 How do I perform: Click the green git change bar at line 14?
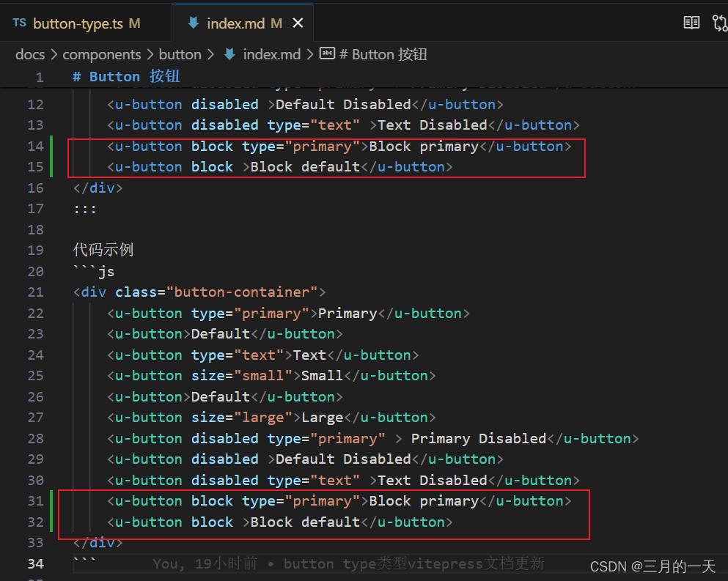pos(51,156)
